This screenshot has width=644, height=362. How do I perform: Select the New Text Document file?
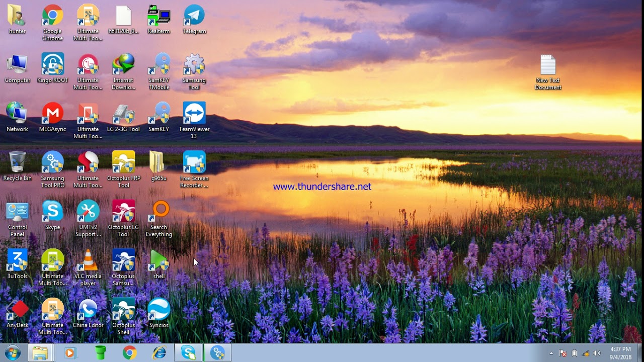pos(548,72)
